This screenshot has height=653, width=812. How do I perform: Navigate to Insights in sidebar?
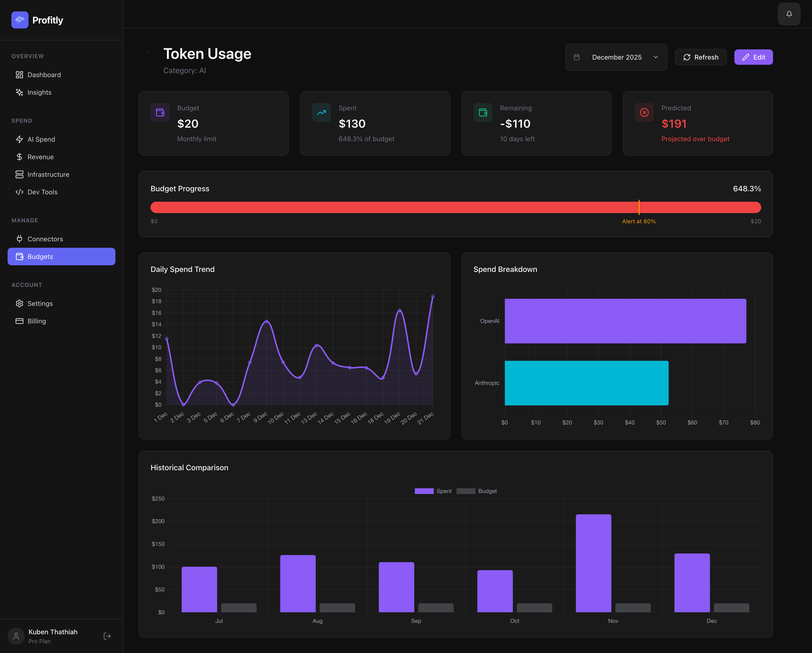[39, 93]
